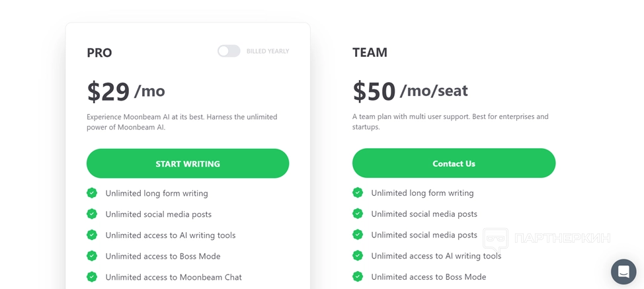Click the Billed Yearly label text

(x=268, y=51)
